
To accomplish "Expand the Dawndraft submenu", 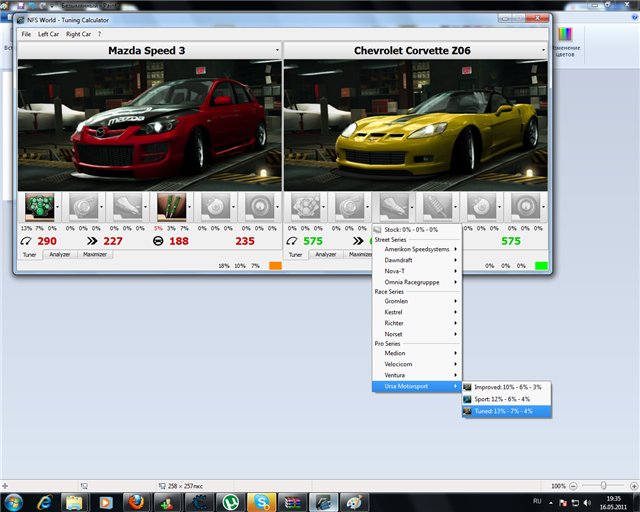I will 417,260.
